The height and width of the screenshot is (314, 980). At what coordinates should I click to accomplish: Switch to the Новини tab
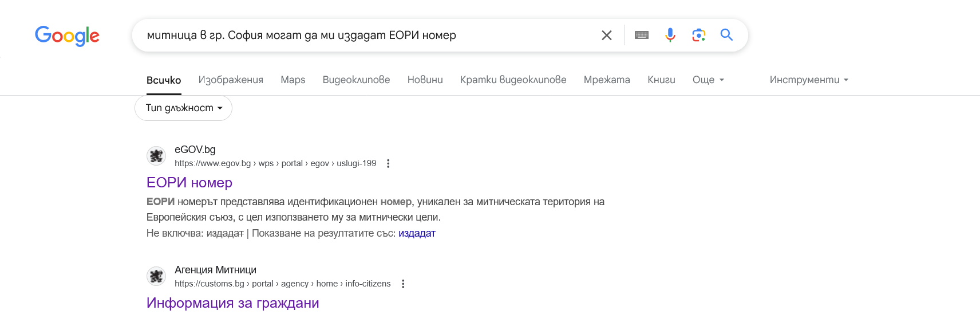point(425,80)
